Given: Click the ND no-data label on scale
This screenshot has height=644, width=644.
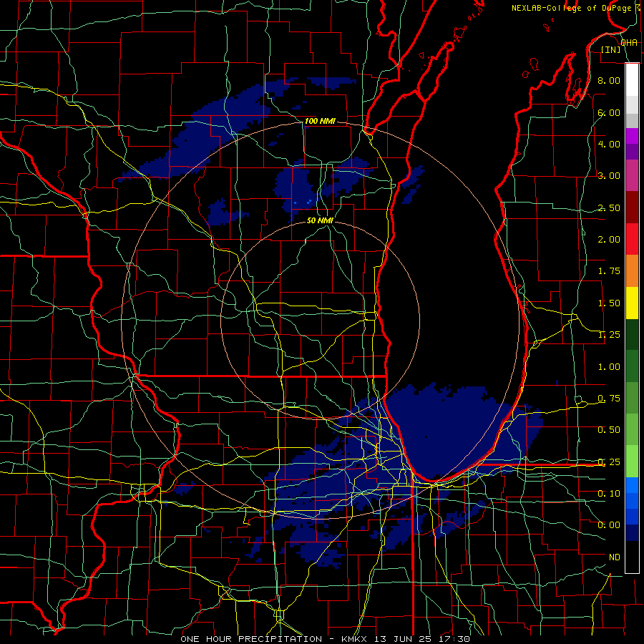Looking at the screenshot, I should click(x=615, y=557).
